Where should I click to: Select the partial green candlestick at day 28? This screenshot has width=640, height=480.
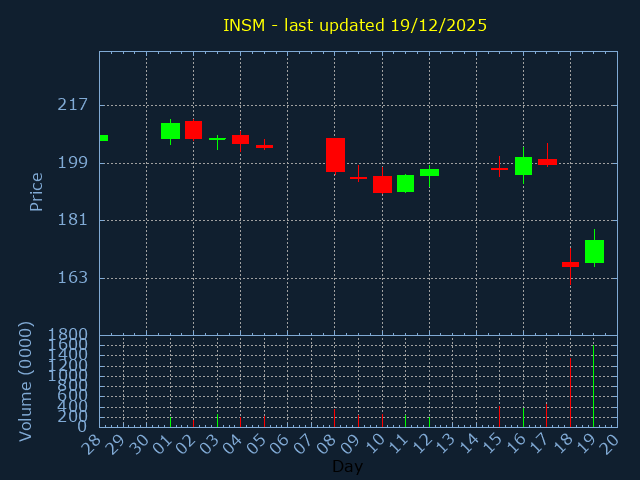pyautogui.click(x=104, y=138)
